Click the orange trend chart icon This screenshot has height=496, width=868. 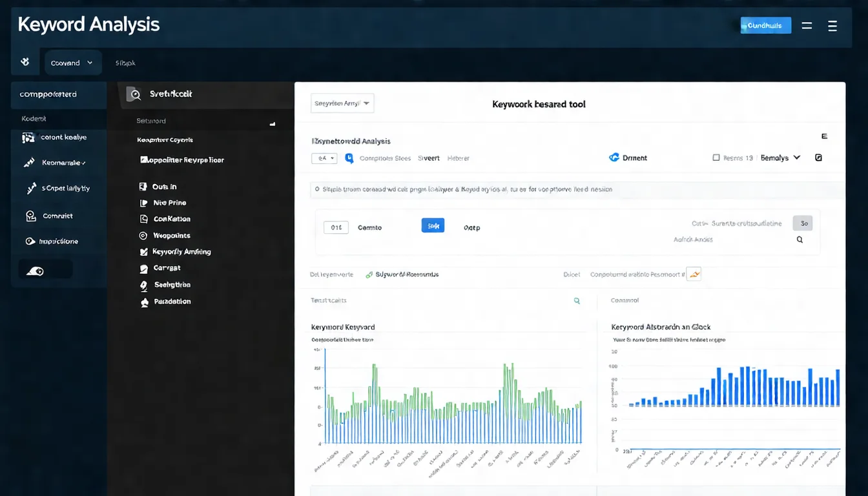coord(694,274)
